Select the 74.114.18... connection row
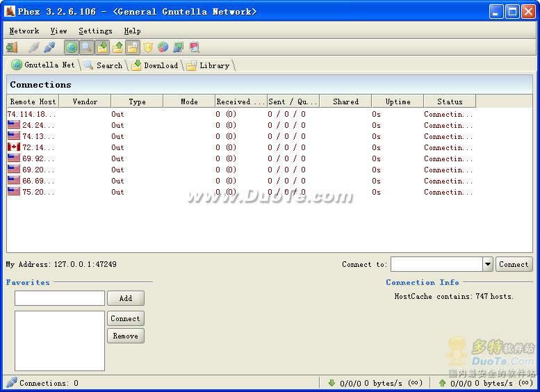The width and height of the screenshot is (540, 392). 241,114
